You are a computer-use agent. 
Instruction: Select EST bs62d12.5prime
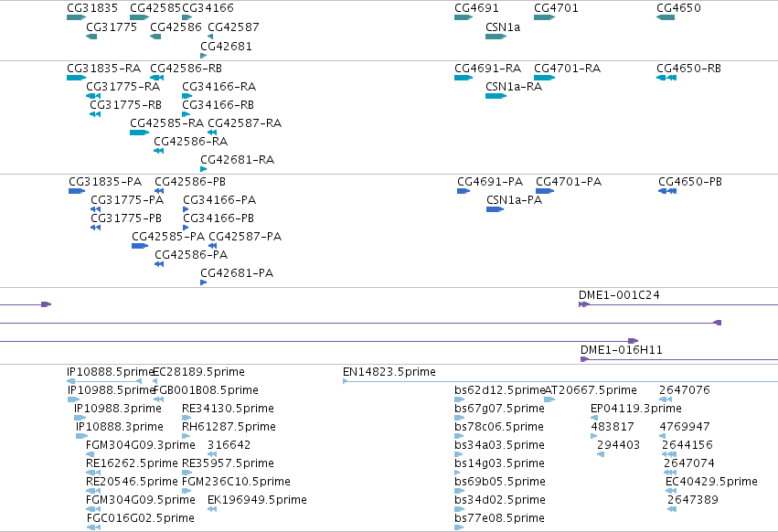(500, 390)
